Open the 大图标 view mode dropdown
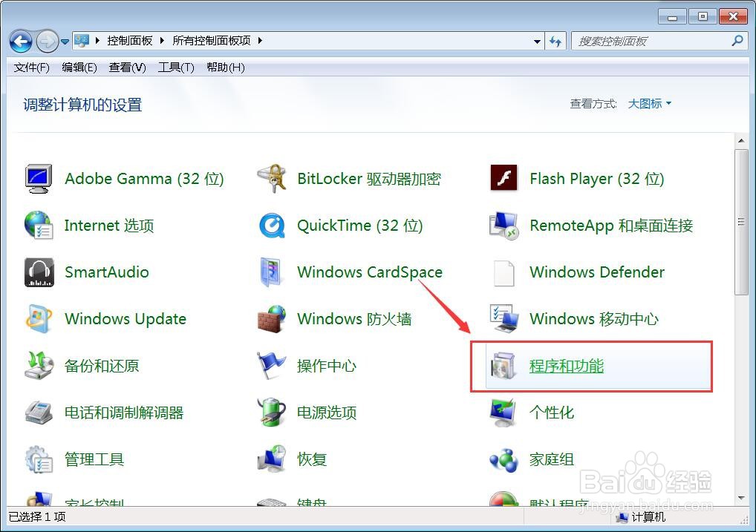756x532 pixels. pyautogui.click(x=650, y=104)
